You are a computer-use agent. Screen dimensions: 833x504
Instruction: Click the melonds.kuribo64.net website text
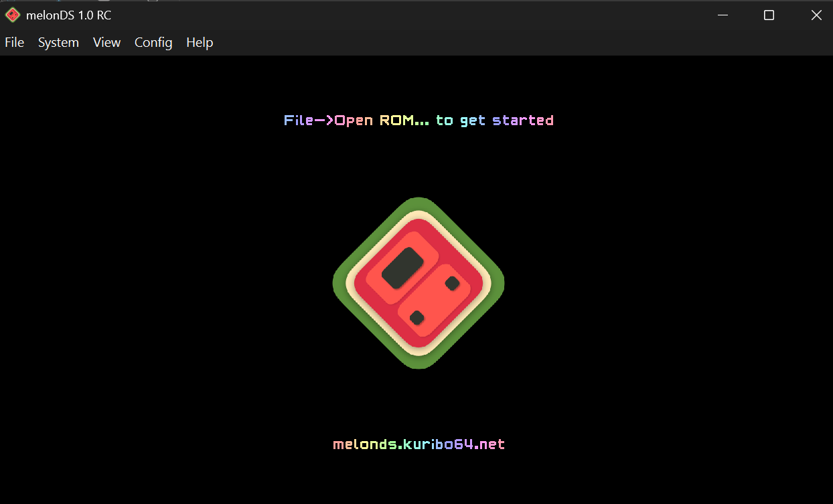(x=419, y=444)
